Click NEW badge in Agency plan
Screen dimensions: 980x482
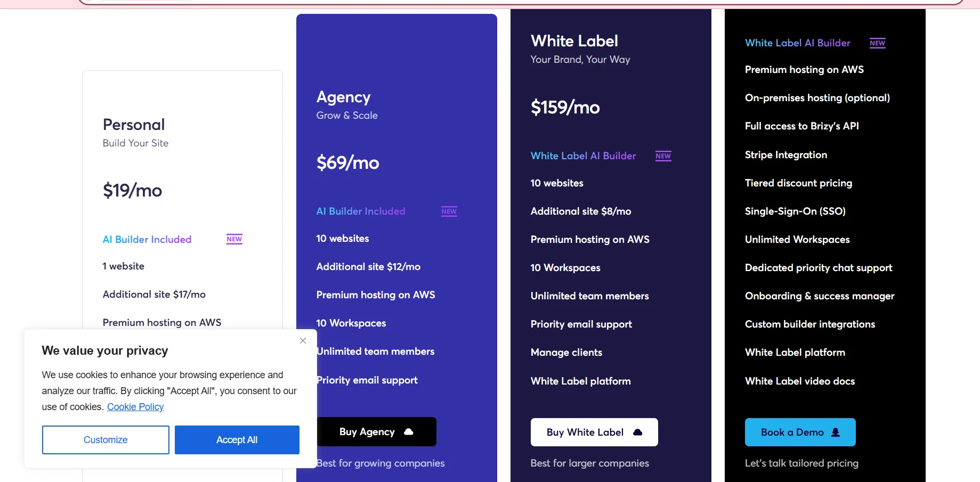449,211
